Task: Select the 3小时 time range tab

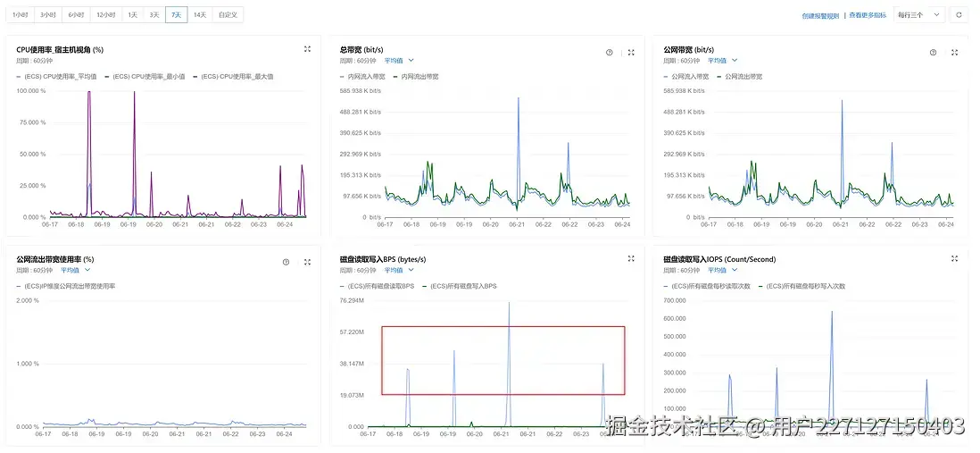Action: coord(48,15)
